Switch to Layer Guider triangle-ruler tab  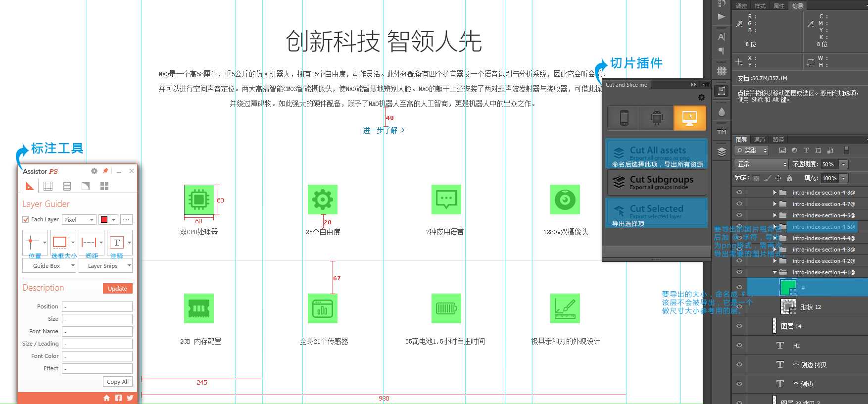click(29, 186)
